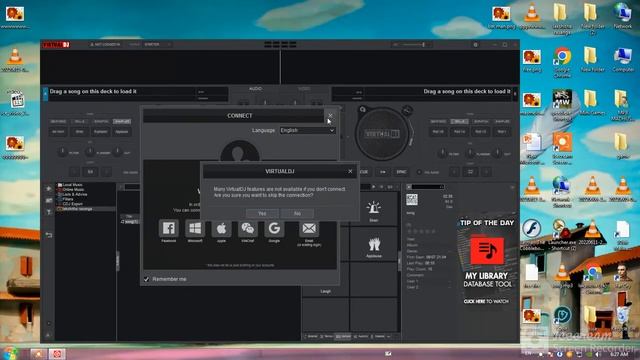Select Local Music in the folder tree

pos(72,185)
